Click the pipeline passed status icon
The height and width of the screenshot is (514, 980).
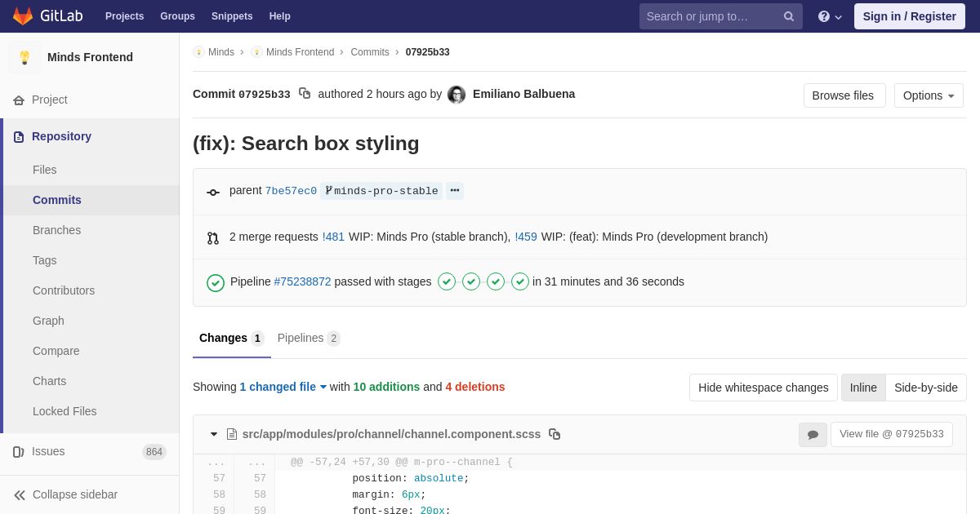tap(216, 282)
